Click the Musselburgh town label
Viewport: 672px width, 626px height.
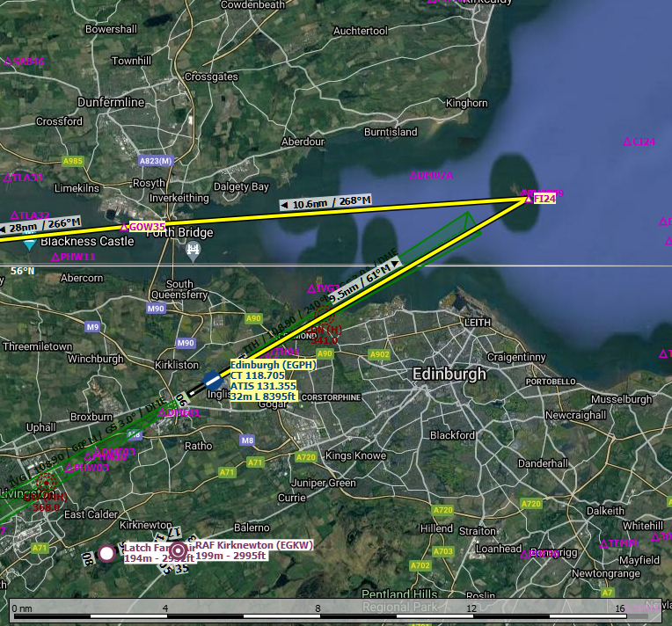[x=622, y=399]
